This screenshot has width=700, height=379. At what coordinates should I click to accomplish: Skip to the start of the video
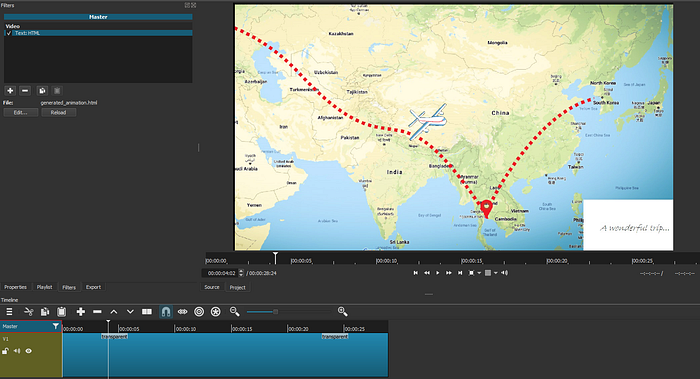[x=416, y=273]
